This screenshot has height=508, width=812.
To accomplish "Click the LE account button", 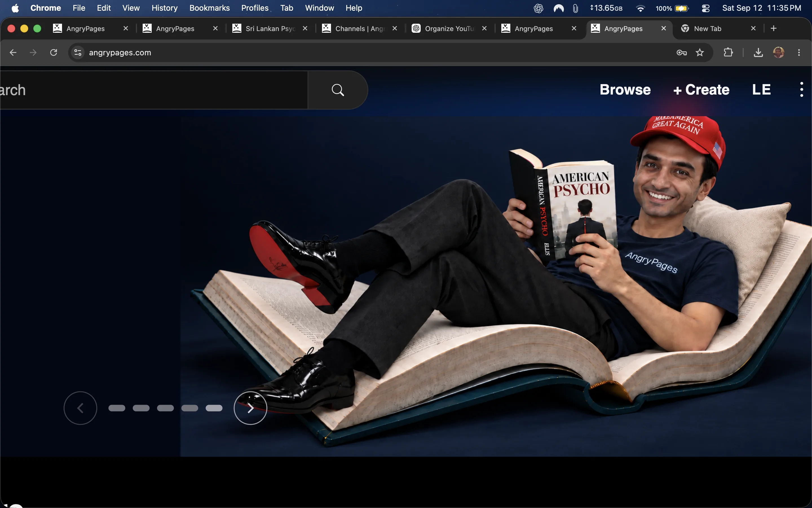I will point(761,90).
